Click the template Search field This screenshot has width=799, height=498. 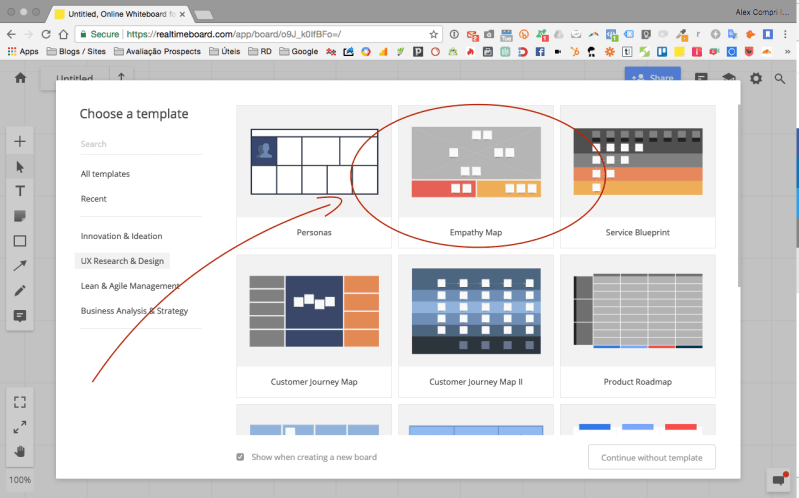[x=141, y=144]
